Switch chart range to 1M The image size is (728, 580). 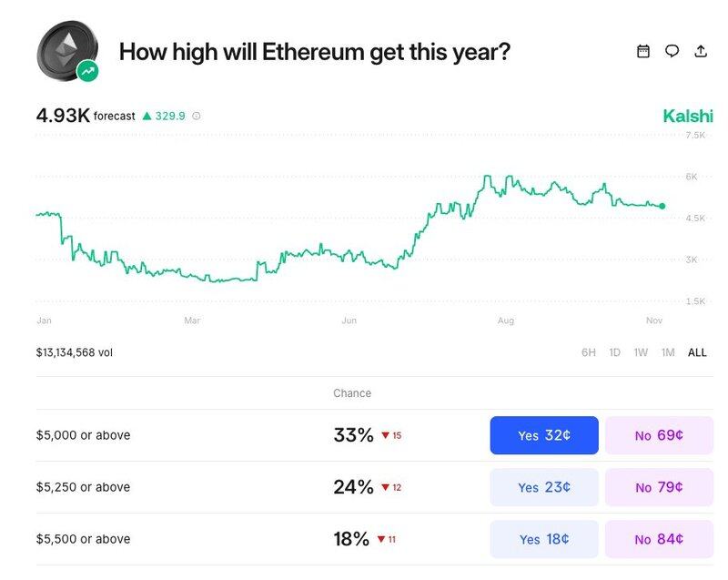[x=668, y=352]
